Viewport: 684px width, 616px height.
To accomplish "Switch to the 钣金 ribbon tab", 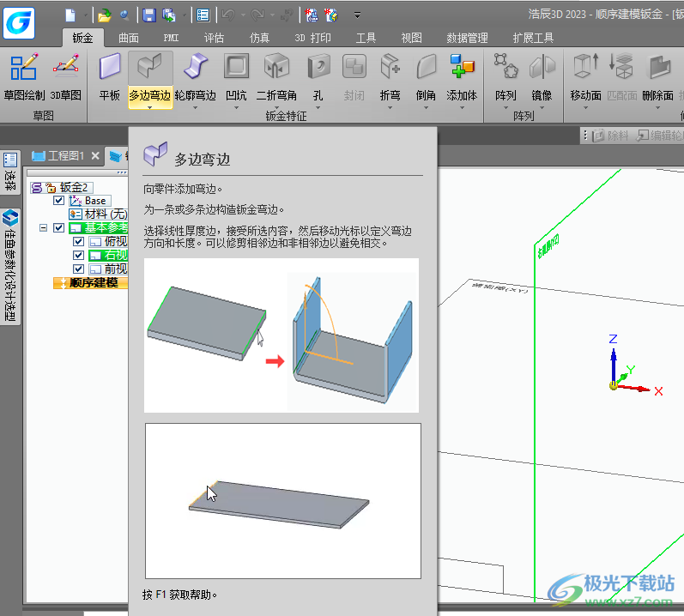I will [83, 38].
